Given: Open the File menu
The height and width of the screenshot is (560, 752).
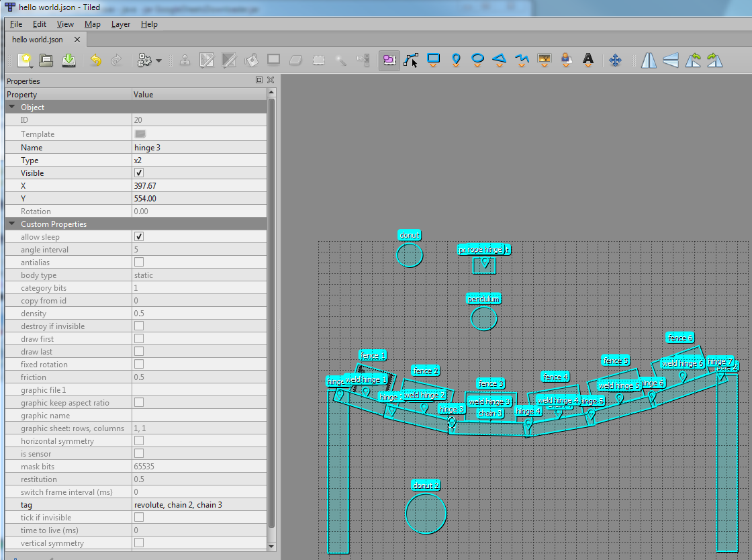Looking at the screenshot, I should 16,24.
